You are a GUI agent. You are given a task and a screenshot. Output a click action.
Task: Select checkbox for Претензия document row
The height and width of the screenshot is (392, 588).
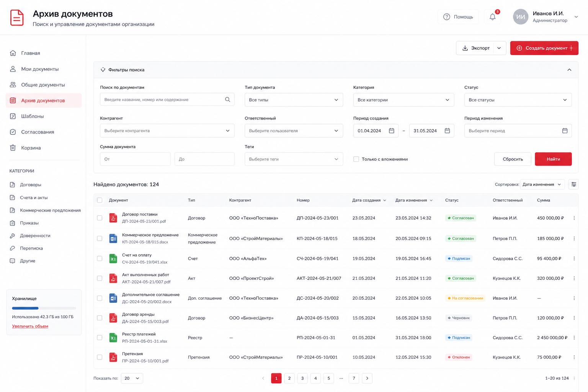coord(100,357)
